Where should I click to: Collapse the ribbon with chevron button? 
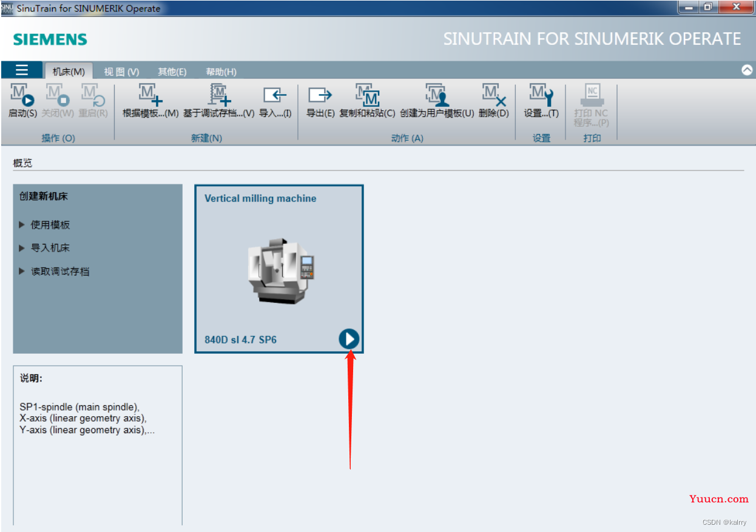point(747,70)
